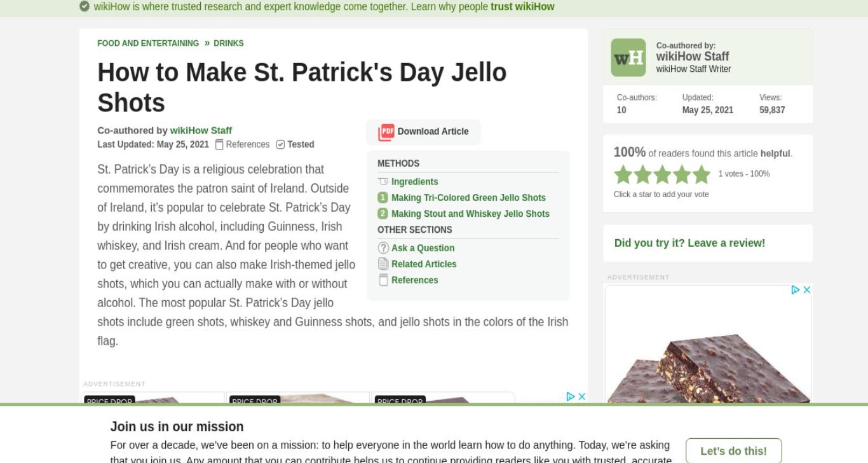The height and width of the screenshot is (463, 868).
Task: Open Food and Entertaining breadcrumb category
Action: point(148,43)
